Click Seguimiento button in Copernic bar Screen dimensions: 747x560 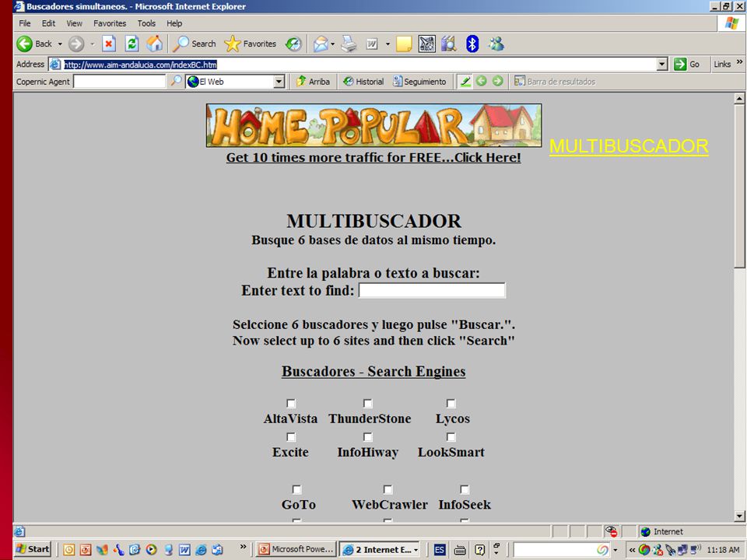click(419, 82)
